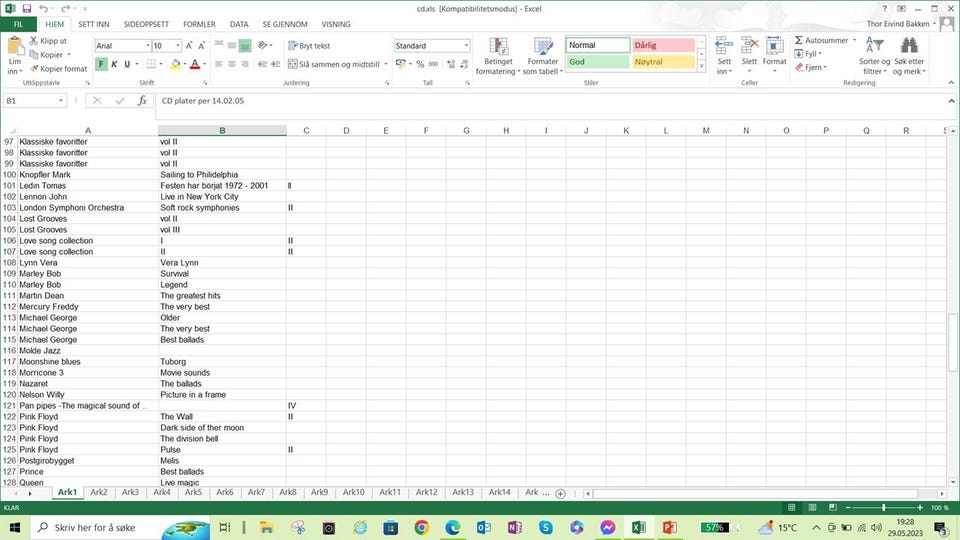Viewport: 960px width, 540px height.
Task: Increase font size with the larger A
Action: (189, 45)
